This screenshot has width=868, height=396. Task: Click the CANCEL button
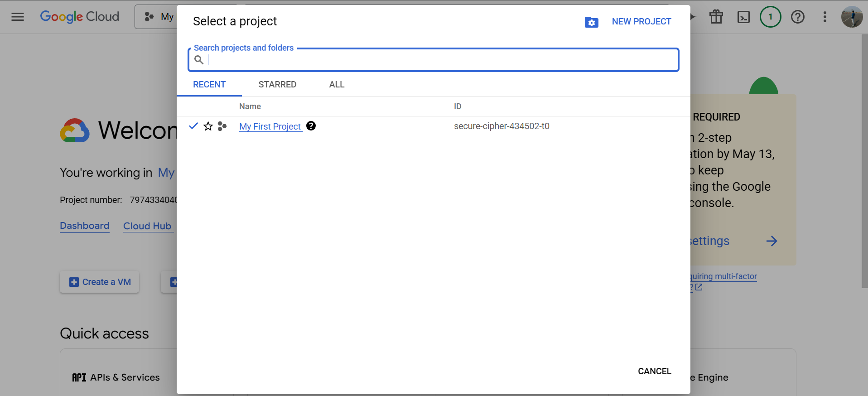tap(654, 372)
